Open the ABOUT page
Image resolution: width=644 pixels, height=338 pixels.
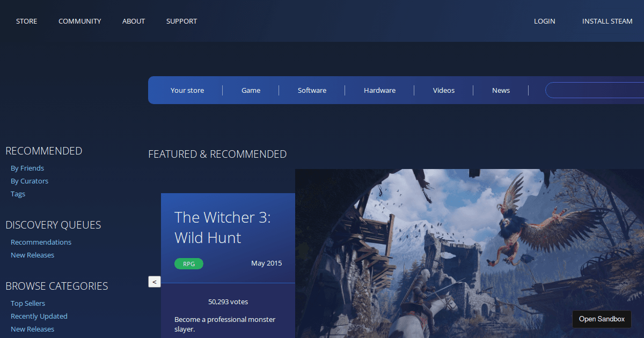click(x=133, y=21)
